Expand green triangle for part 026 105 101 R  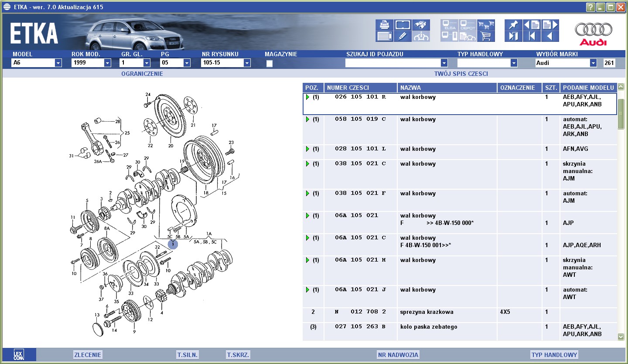click(x=307, y=97)
